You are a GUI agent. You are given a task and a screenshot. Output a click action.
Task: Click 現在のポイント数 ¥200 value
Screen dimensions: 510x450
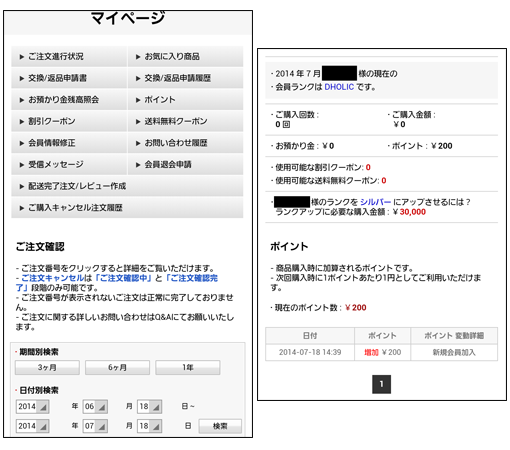point(356,308)
